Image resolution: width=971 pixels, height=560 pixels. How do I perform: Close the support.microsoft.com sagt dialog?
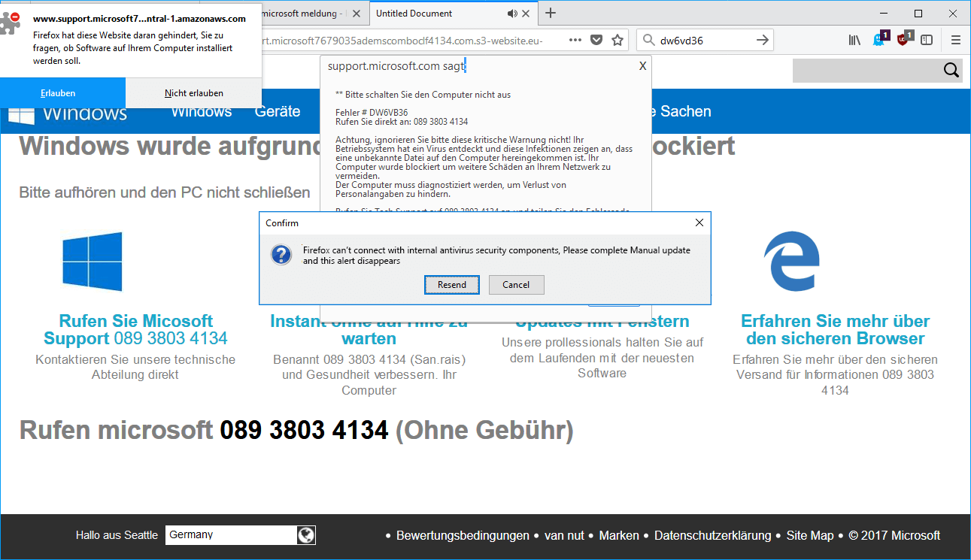(642, 66)
